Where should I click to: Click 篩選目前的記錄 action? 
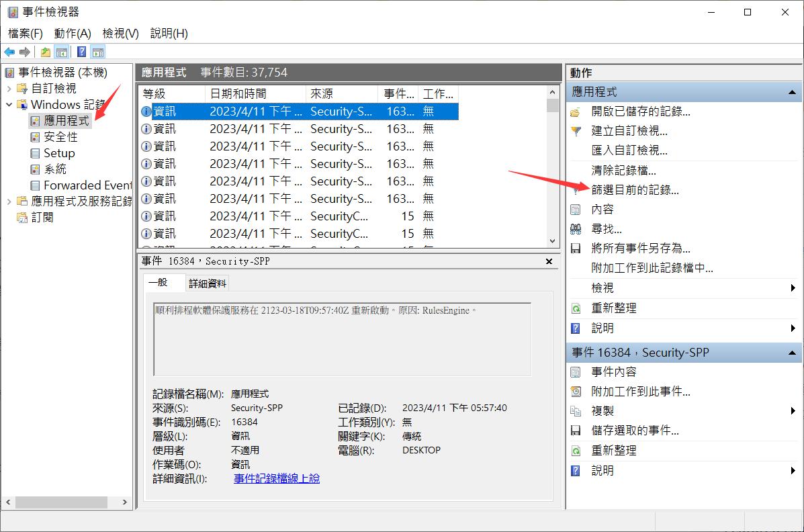tap(635, 190)
